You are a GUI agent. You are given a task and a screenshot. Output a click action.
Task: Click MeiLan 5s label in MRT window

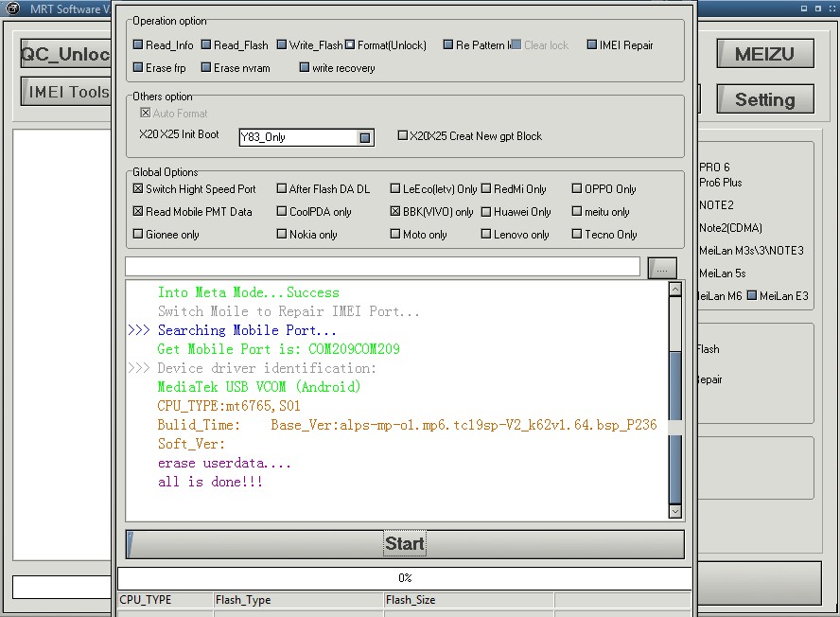[722, 273]
